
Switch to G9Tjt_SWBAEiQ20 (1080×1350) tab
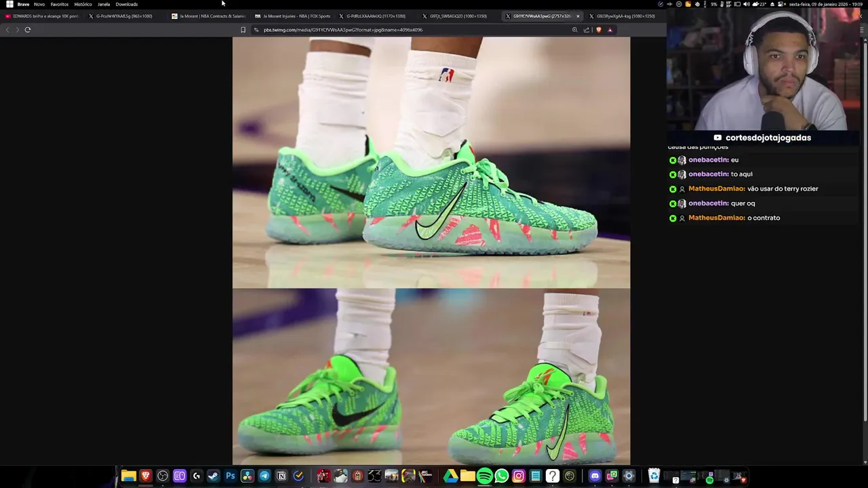pyautogui.click(x=458, y=16)
